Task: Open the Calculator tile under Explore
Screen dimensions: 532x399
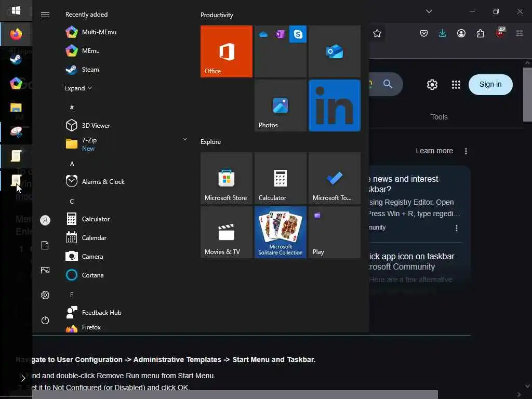Action: [281, 178]
